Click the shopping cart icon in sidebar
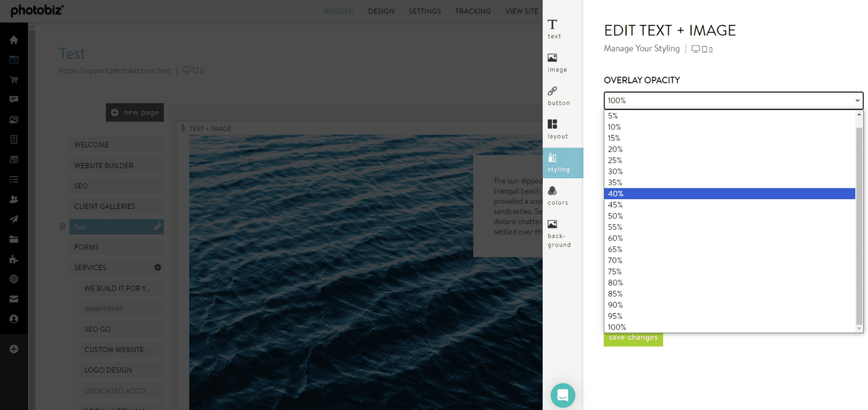Screen dimensions: 868x410 [x=14, y=79]
